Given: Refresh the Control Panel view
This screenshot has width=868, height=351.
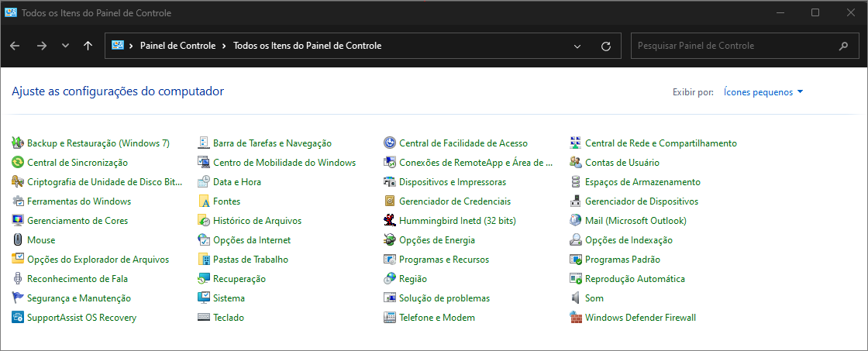Looking at the screenshot, I should 606,46.
